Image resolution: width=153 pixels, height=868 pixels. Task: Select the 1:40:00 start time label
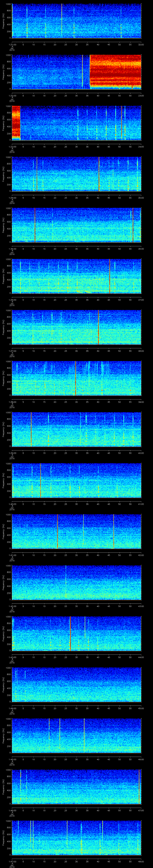pyautogui.click(x=12, y=504)
